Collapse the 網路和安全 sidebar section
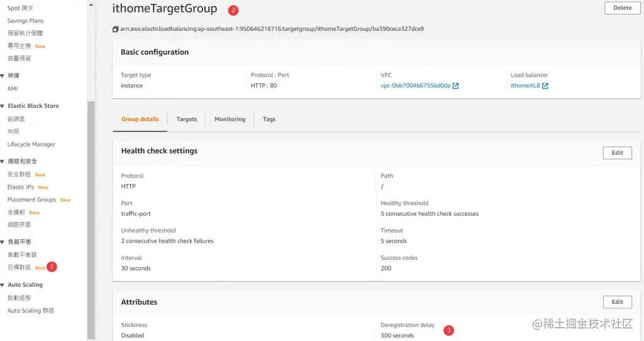 click(x=3, y=162)
